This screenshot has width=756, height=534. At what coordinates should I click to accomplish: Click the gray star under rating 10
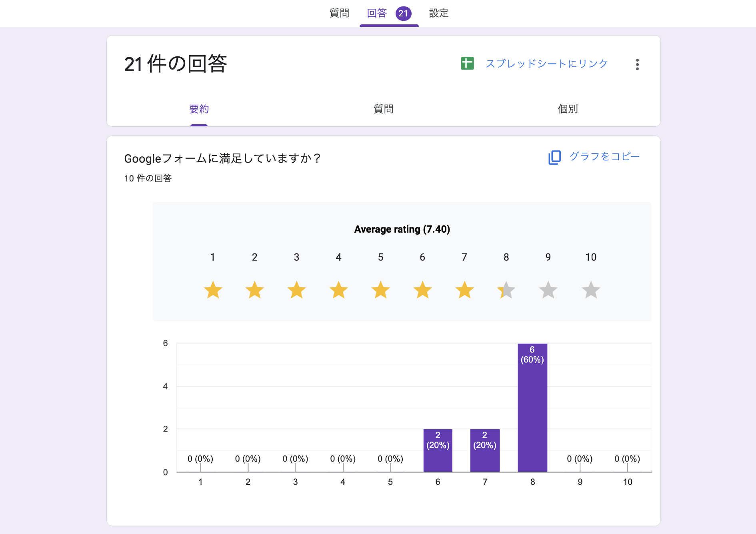pos(591,290)
